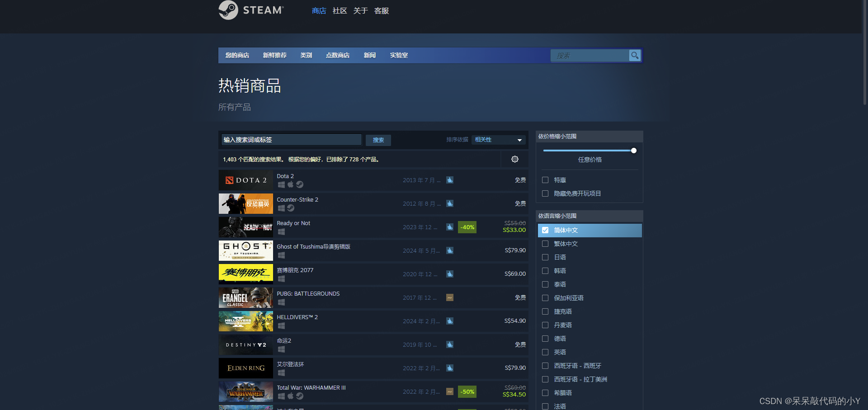Click the Windows platform icon under Ready or Not
Viewport: 868px width, 410px height.
coord(281,232)
